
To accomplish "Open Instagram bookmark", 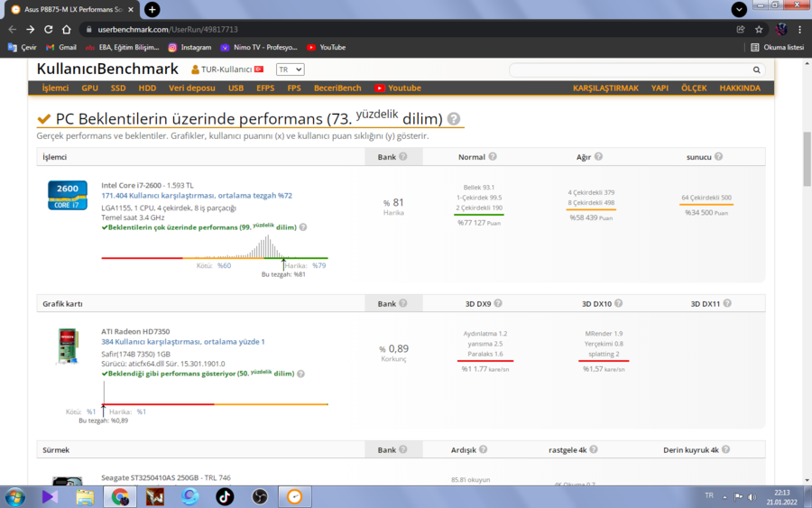I will (x=189, y=47).
